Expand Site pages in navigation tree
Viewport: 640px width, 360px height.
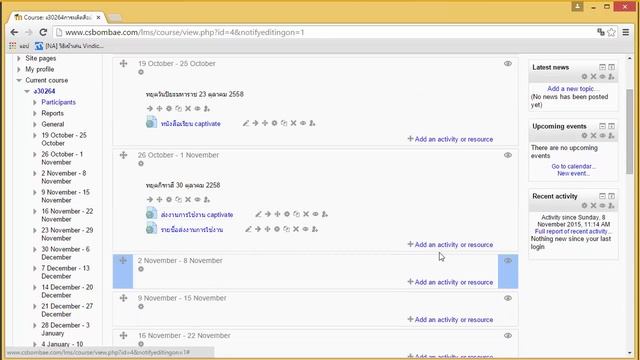(x=19, y=58)
